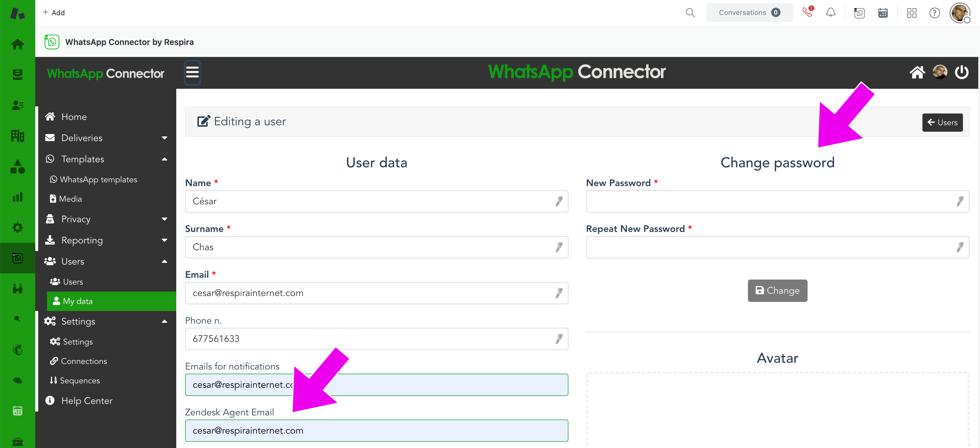Open the calendar icon in top bar
Image resolution: width=980 pixels, height=448 pixels.
pos(882,13)
